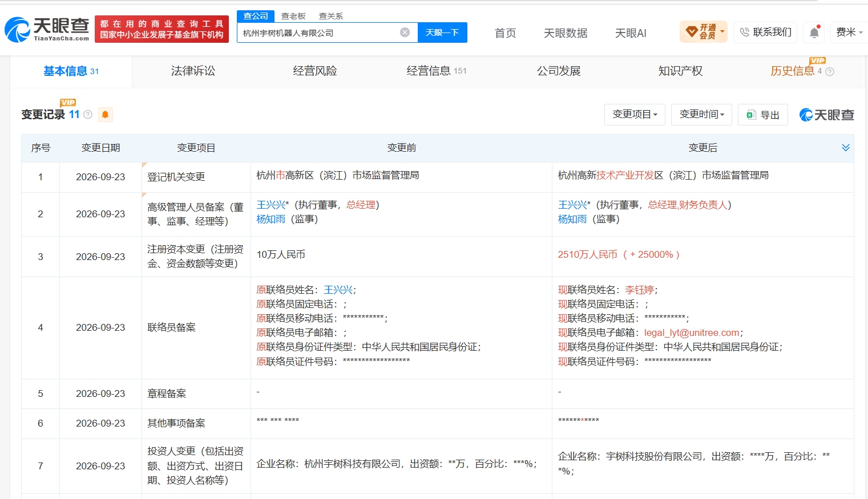The width and height of the screenshot is (868, 499).
Task: Open help icon beside 历史信息 tab
Action: 830,72
